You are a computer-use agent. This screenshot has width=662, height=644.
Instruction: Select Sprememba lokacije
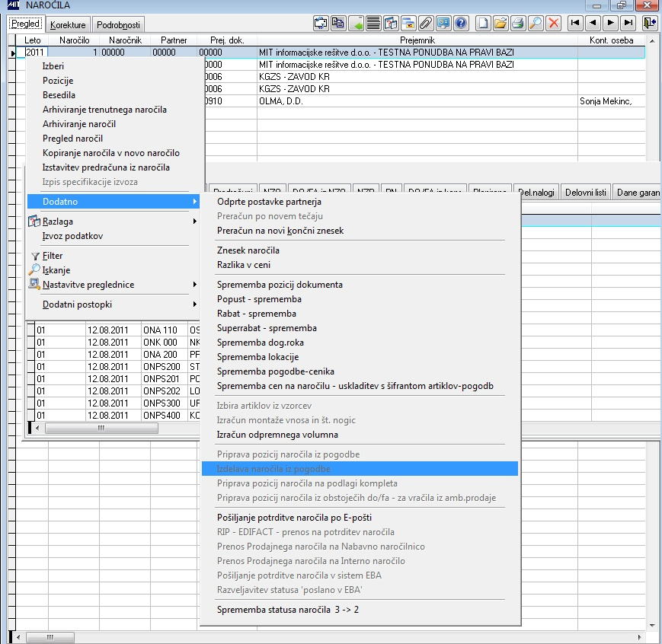click(258, 356)
